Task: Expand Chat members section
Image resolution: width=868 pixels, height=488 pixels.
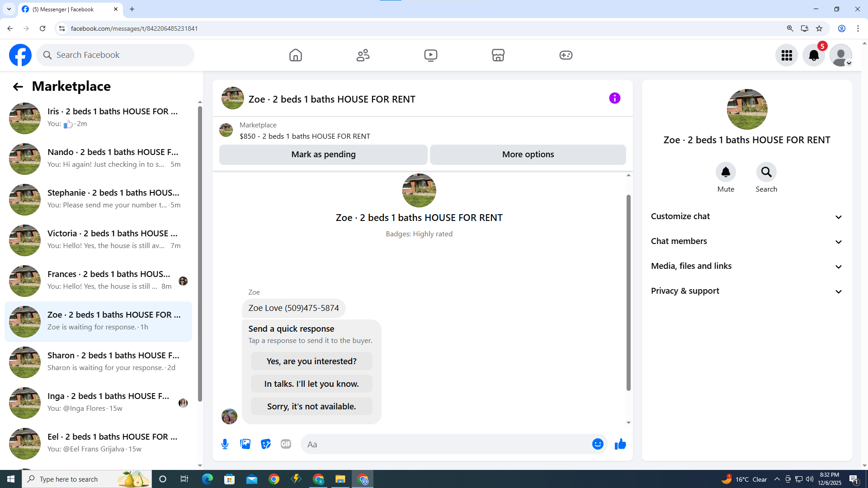Action: pos(747,241)
